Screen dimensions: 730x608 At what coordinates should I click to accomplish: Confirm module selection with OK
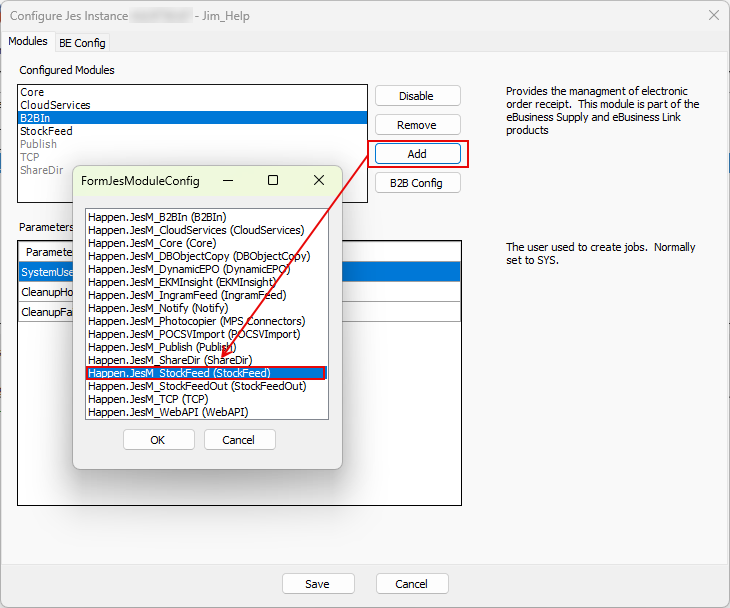pos(158,440)
